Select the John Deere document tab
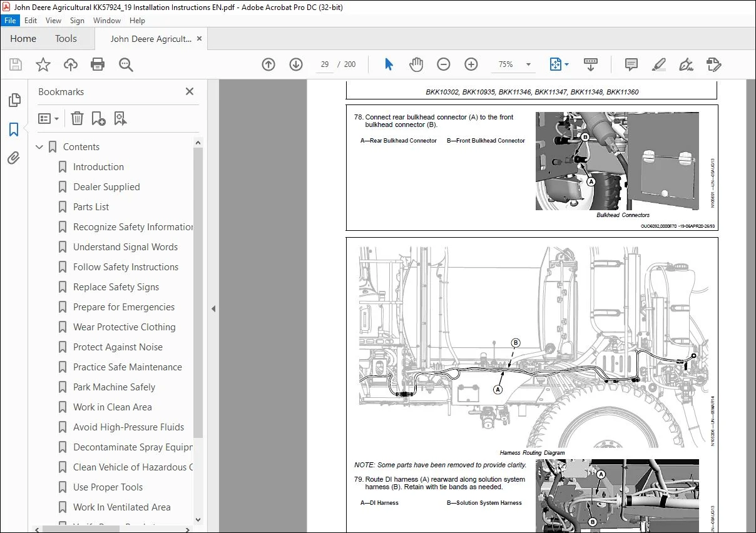756x533 pixels. coord(151,39)
